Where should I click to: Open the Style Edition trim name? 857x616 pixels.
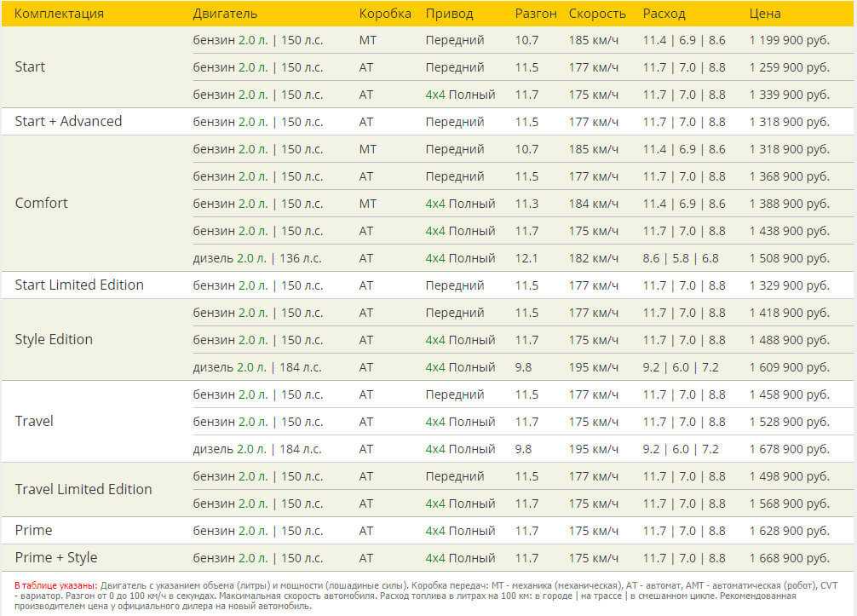(54, 339)
